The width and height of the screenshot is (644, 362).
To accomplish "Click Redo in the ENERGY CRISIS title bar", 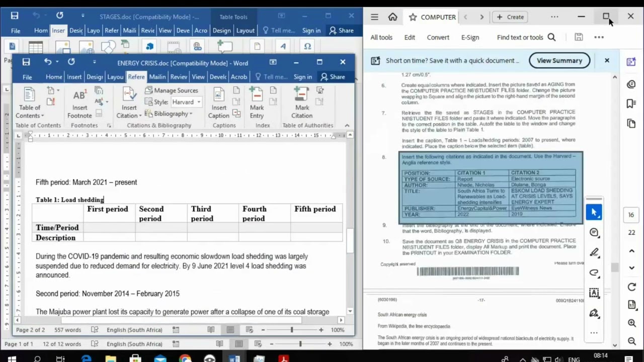I will [71, 62].
